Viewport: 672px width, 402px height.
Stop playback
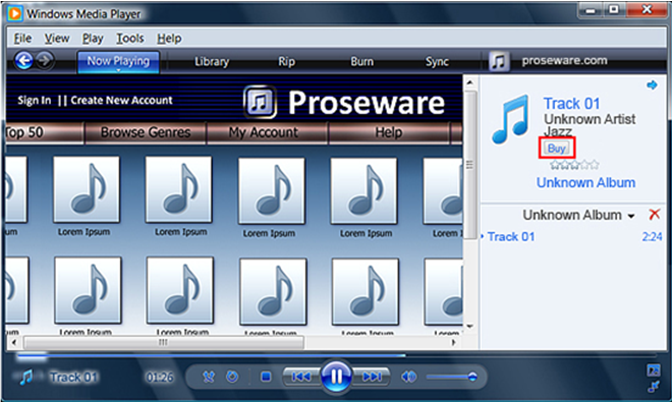(266, 377)
